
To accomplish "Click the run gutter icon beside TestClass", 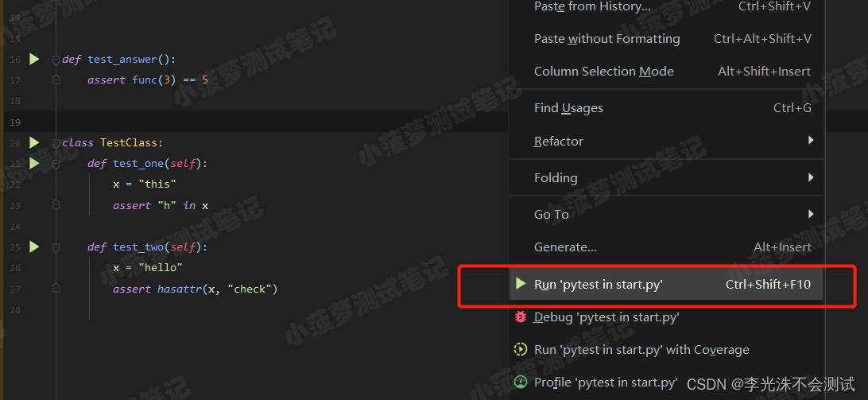I will (x=34, y=142).
